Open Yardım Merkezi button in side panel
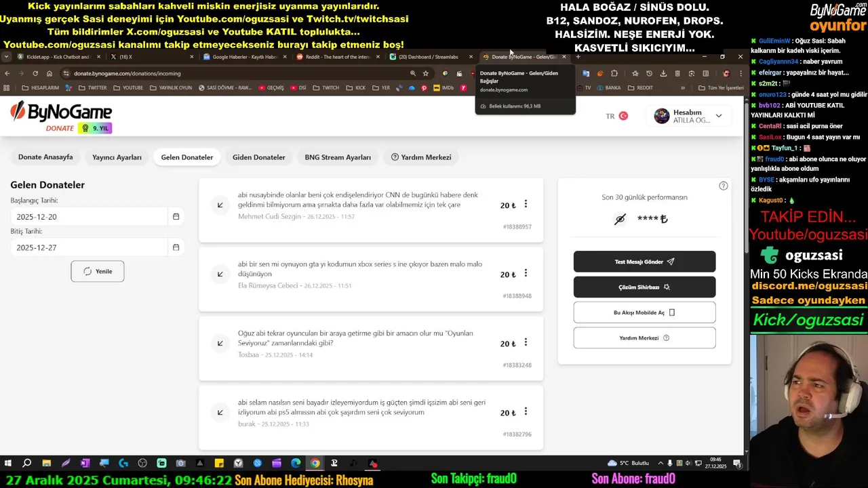Viewport: 868px width, 488px height. 644,338
